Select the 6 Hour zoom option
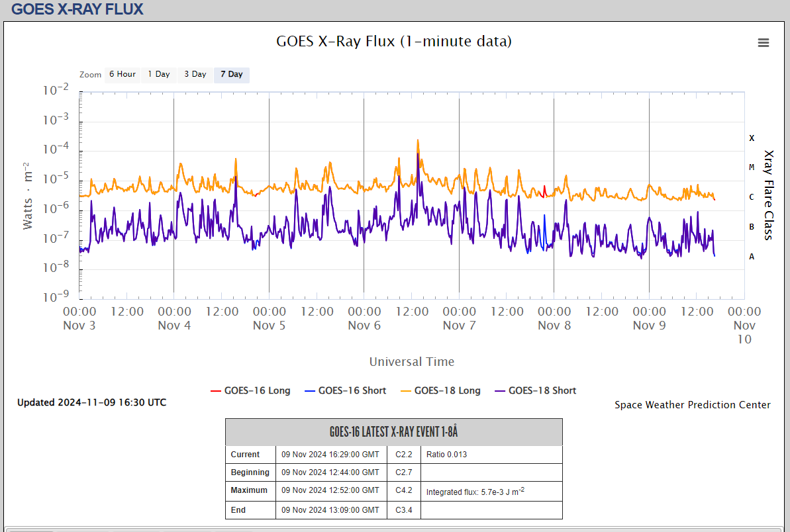The image size is (790, 532). click(x=123, y=74)
